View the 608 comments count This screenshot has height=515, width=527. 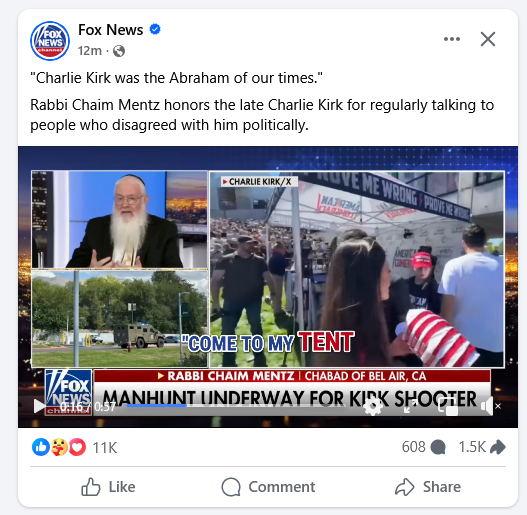coord(423,447)
